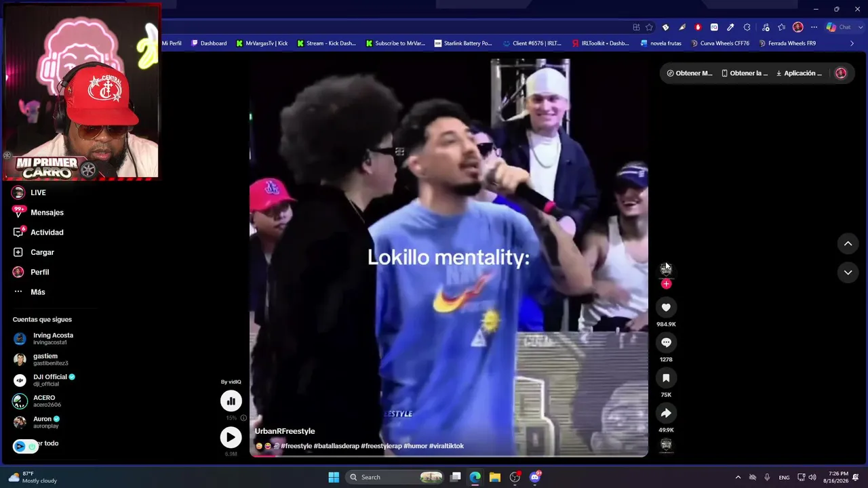Click the Obtener la... phone button
The width and height of the screenshot is (868, 488).
[745, 73]
